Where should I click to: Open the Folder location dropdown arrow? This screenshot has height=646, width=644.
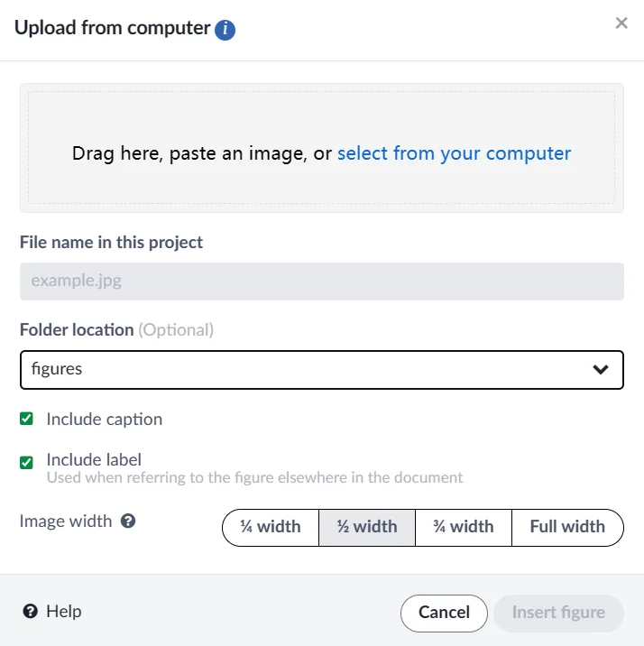[x=601, y=369]
